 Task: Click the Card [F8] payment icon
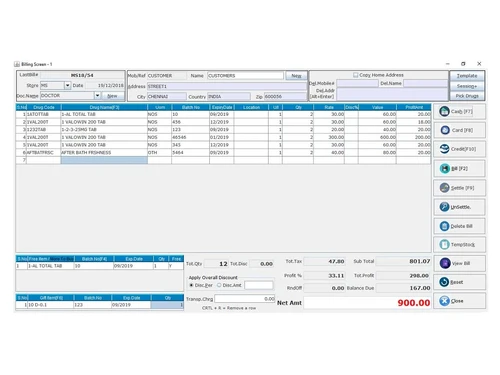click(x=445, y=130)
